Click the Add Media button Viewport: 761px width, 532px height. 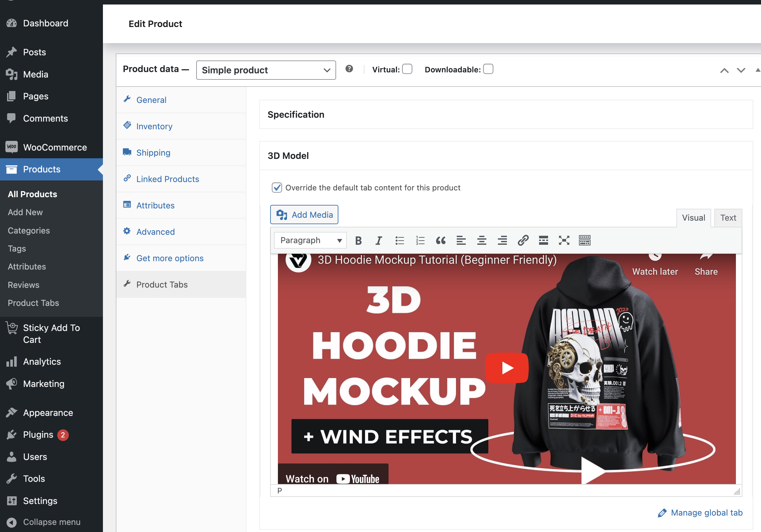[304, 215]
